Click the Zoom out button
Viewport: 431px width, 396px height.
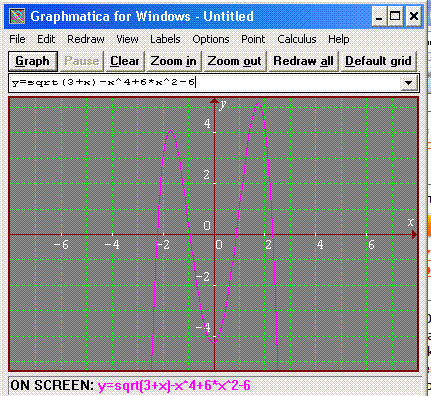click(235, 61)
